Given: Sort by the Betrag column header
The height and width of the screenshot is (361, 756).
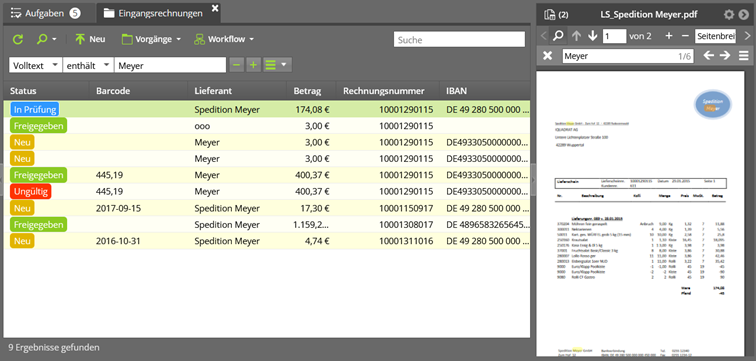Looking at the screenshot, I should pyautogui.click(x=311, y=91).
